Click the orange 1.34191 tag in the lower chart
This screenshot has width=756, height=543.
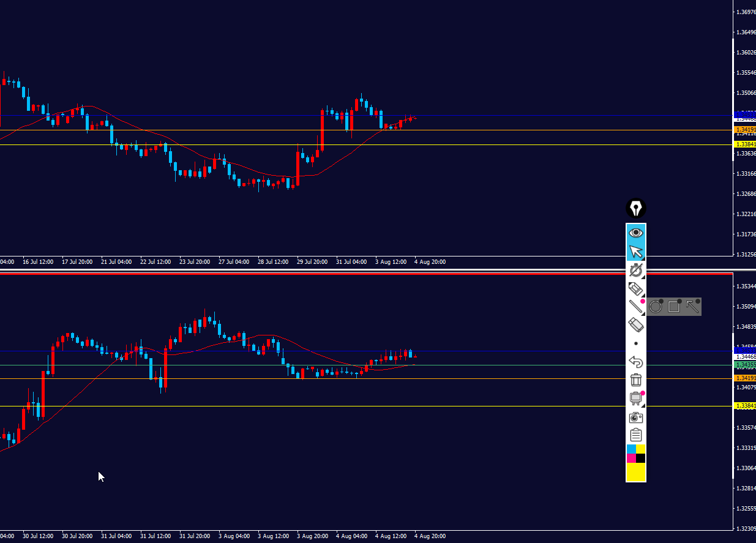coord(746,378)
